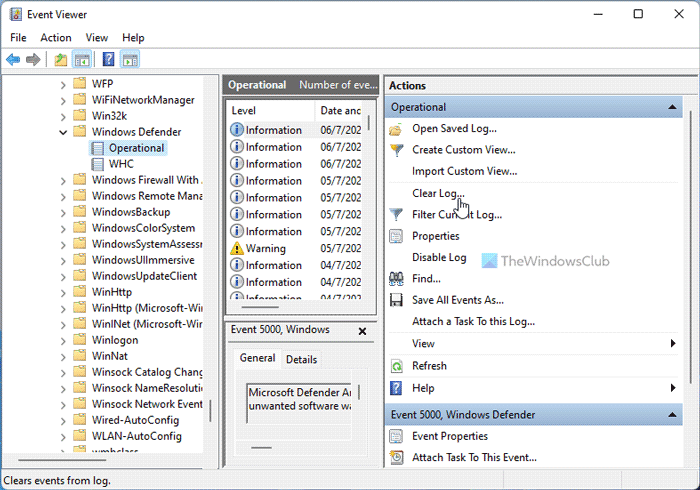Click the Find binoculars icon
This screenshot has width=700, height=490.
(x=396, y=279)
